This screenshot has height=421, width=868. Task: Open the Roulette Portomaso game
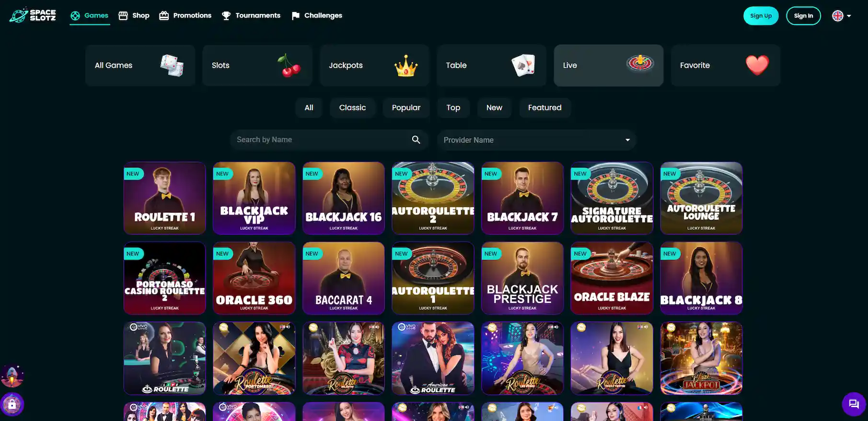pos(254,358)
